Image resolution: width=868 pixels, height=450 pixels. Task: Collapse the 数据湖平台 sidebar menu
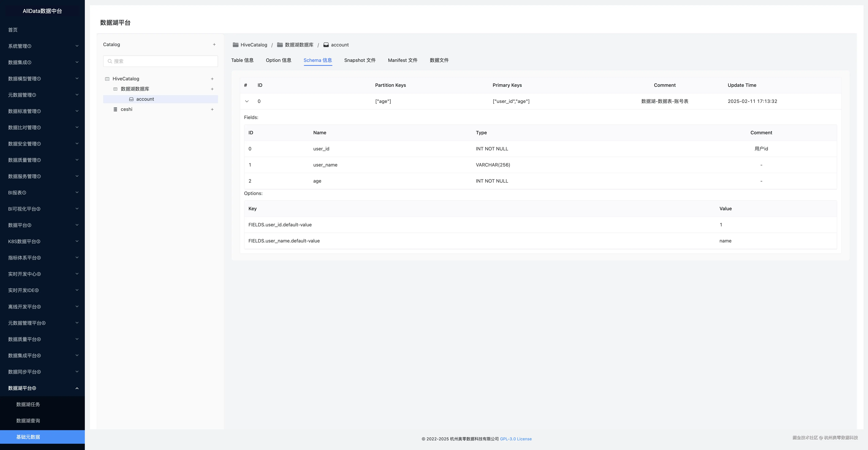coord(42,388)
